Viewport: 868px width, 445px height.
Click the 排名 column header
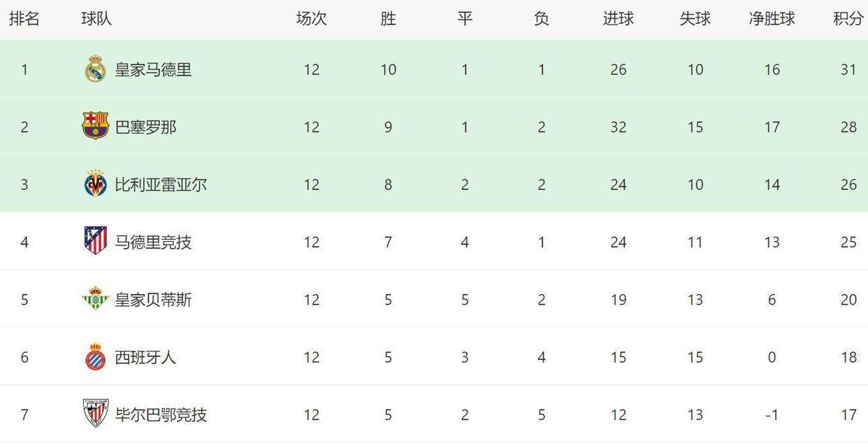click(24, 19)
